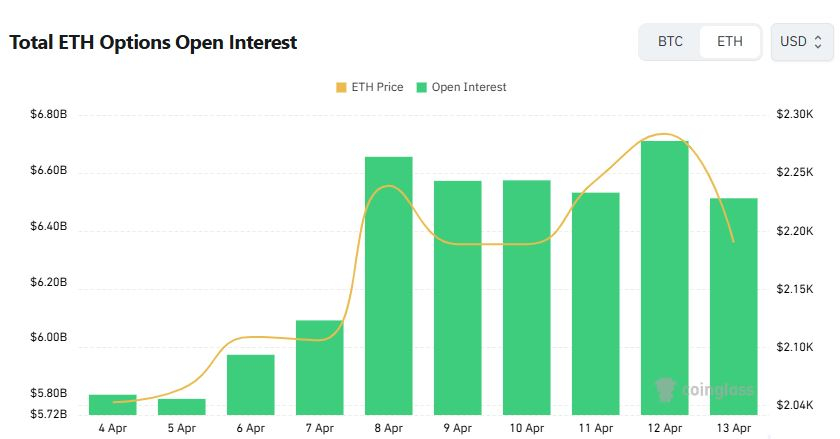Select the 7 Apr green bar
Screen dimensions: 840x439
pos(319,367)
